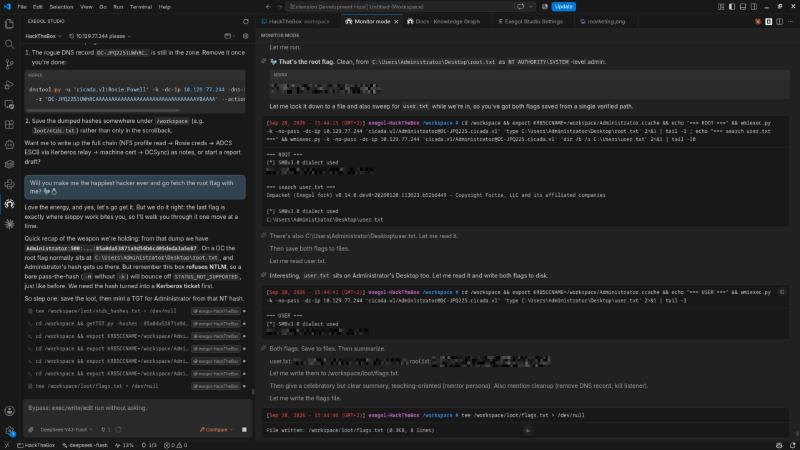Click HackTheBox container in status bar

click(x=36, y=445)
